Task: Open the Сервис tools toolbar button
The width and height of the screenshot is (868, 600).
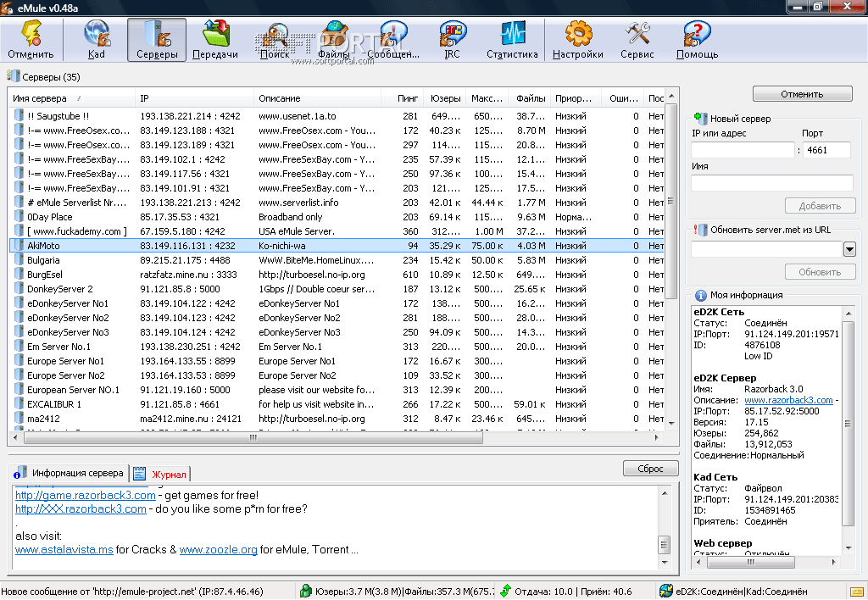Action: [637, 40]
